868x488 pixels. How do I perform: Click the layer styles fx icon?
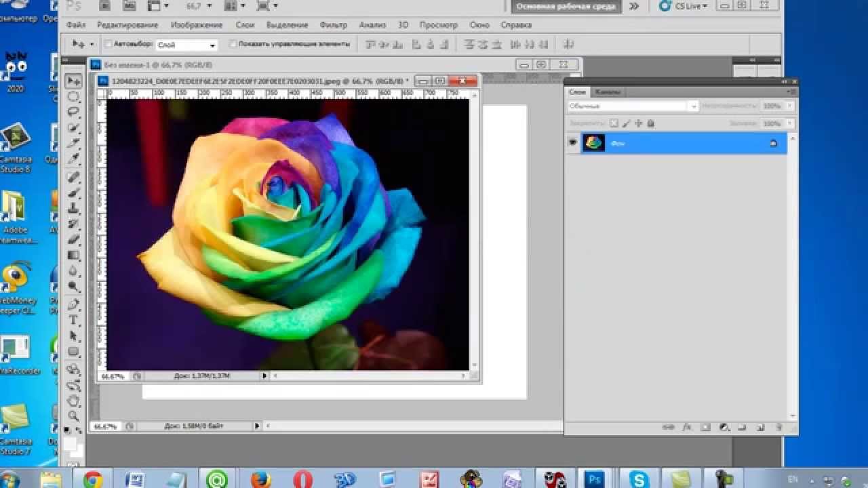(686, 428)
